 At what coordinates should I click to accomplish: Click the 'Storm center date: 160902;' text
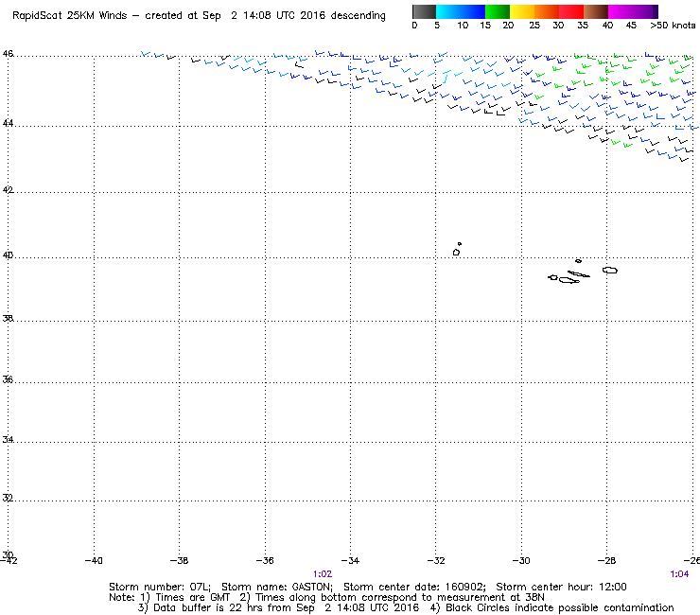coord(414,587)
